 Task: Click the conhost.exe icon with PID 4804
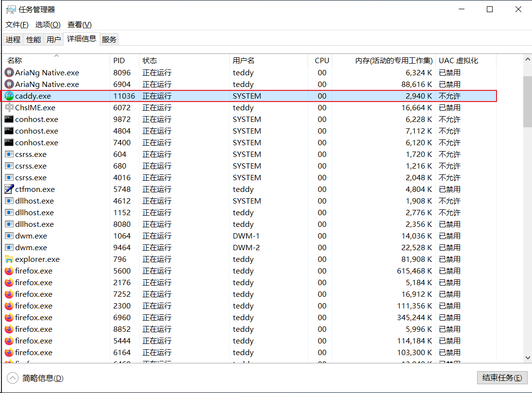(9, 131)
